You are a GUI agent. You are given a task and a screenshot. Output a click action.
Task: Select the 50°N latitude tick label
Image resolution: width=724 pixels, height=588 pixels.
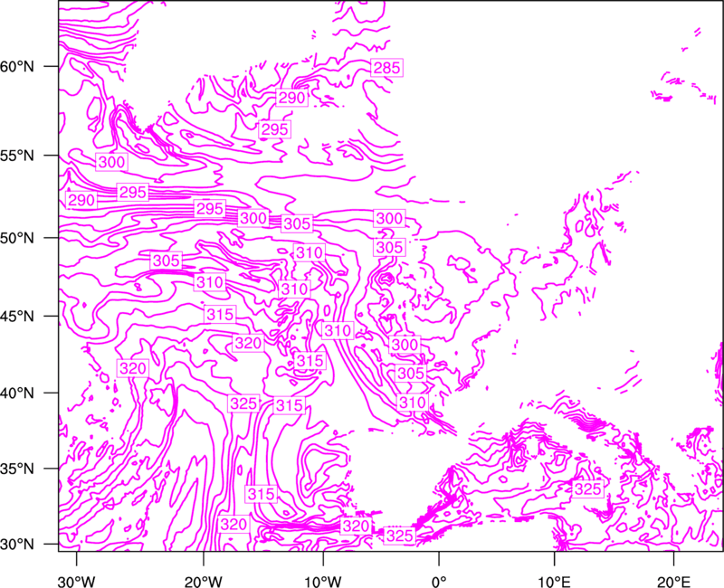click(17, 238)
